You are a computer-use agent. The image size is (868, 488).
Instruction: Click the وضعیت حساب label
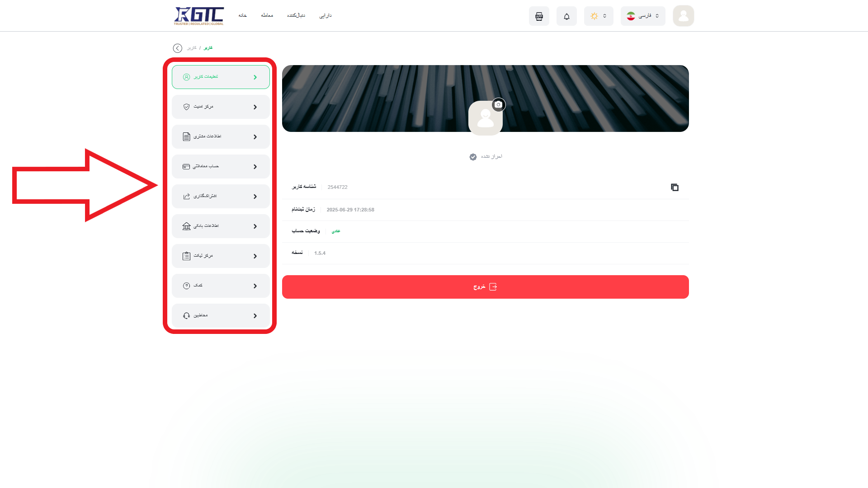pos(306,231)
